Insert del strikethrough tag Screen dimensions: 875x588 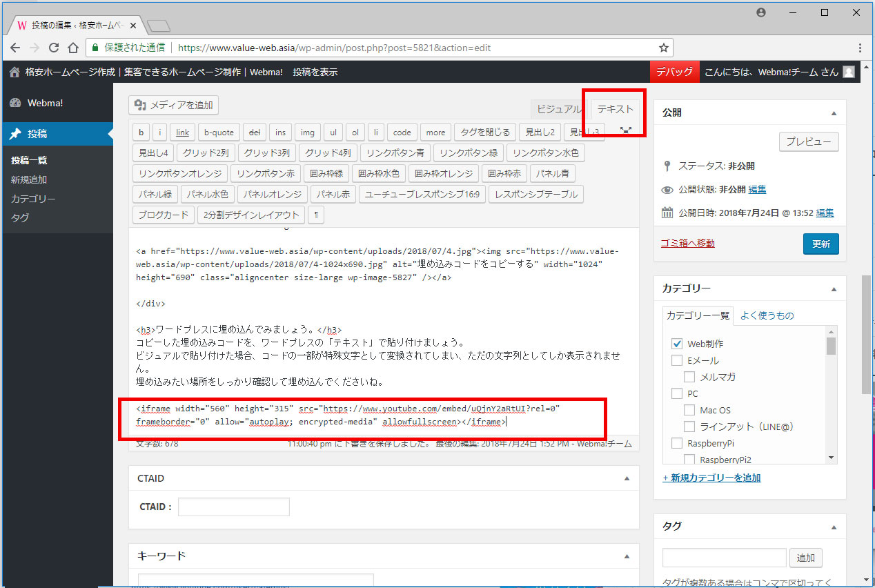pos(255,132)
